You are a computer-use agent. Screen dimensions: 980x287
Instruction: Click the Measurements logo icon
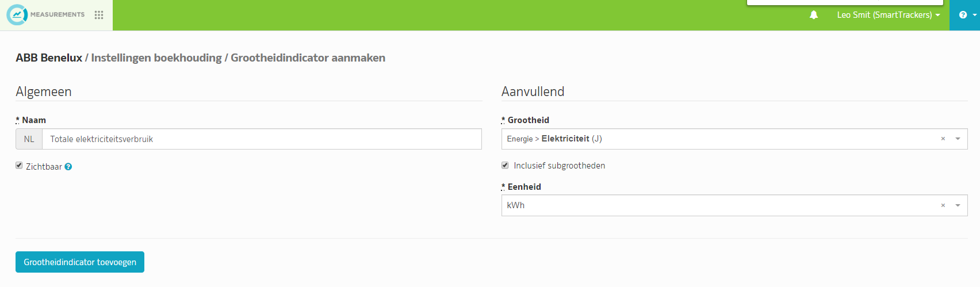coord(17,14)
